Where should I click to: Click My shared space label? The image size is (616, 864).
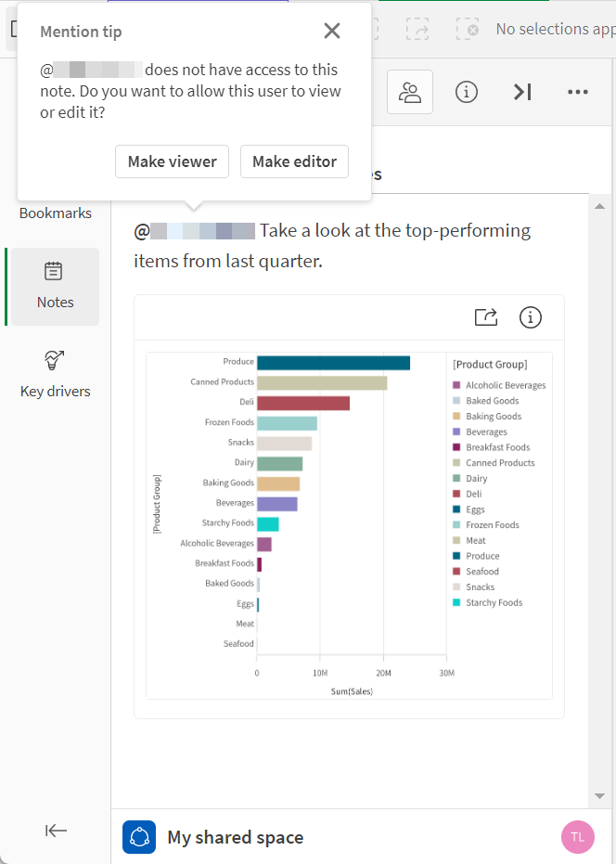click(236, 837)
